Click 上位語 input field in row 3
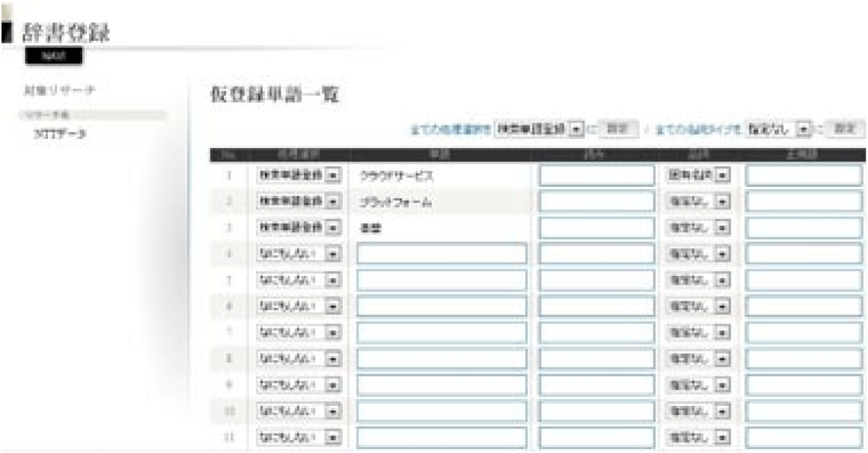This screenshot has height=453, width=868. (x=804, y=228)
